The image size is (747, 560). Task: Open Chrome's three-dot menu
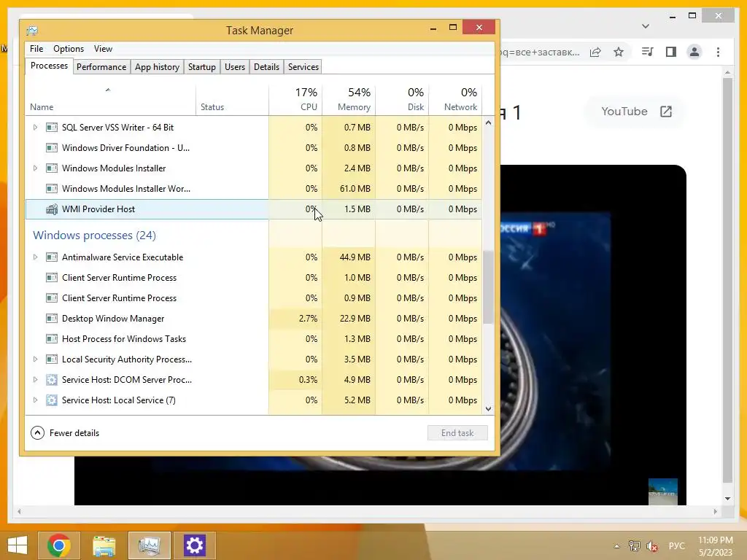click(x=718, y=52)
